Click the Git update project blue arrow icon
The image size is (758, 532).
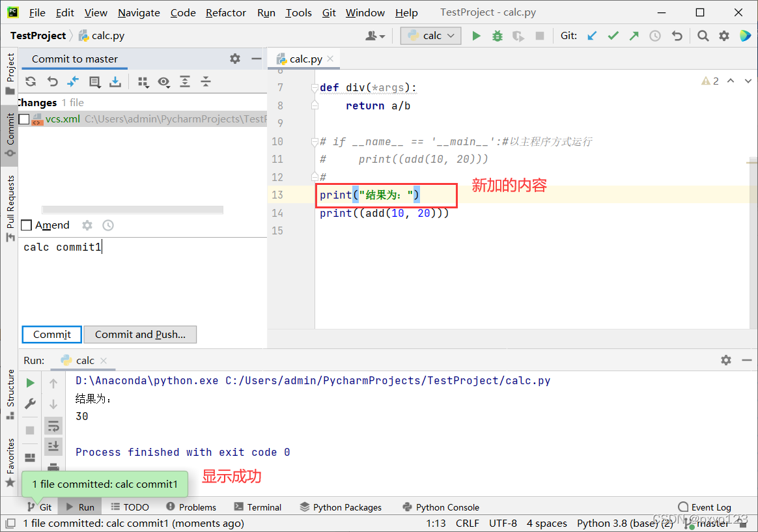[x=591, y=36]
